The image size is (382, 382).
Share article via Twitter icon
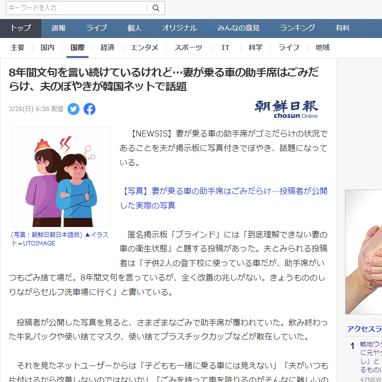pos(73,109)
